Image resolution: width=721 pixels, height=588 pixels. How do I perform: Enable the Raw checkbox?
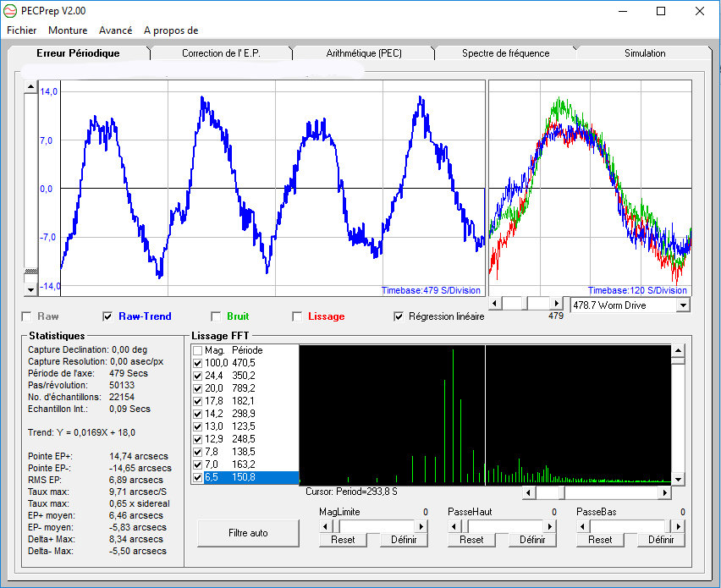[26, 316]
